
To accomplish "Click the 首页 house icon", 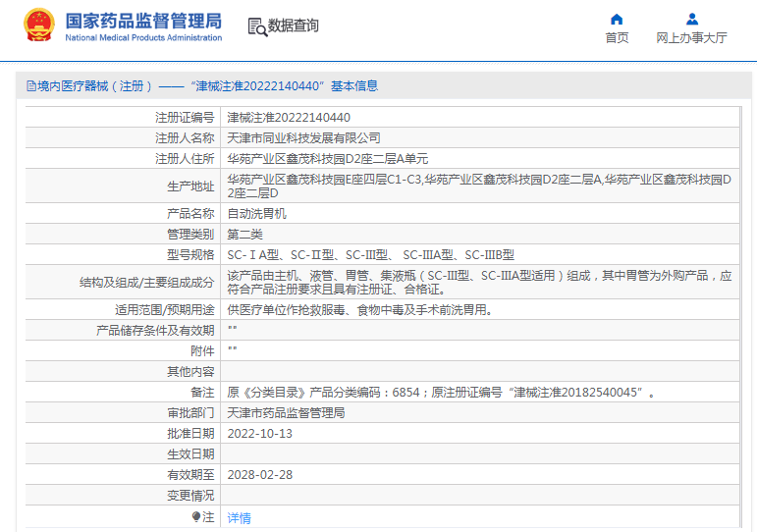I will tap(617, 19).
